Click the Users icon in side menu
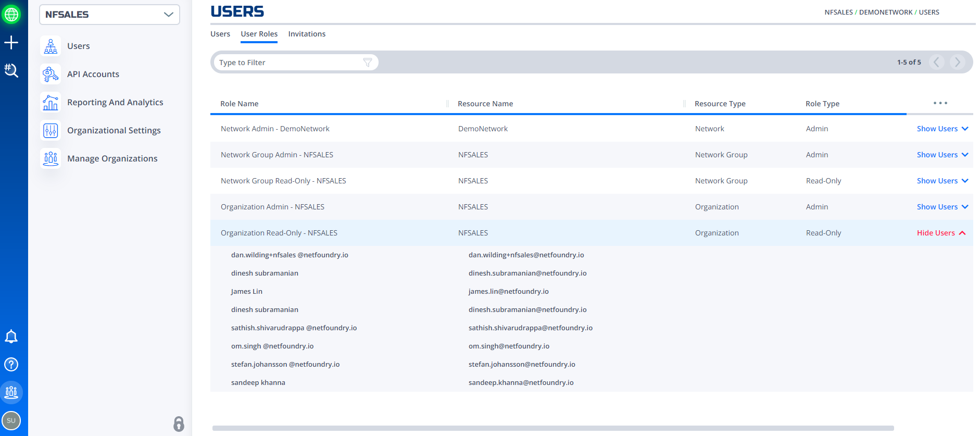Image resolution: width=980 pixels, height=436 pixels. (x=51, y=46)
